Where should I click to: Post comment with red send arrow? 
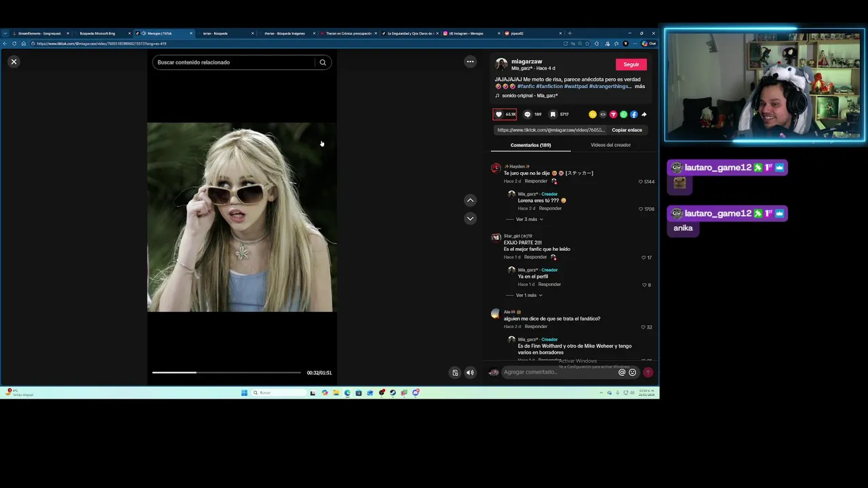coord(648,372)
